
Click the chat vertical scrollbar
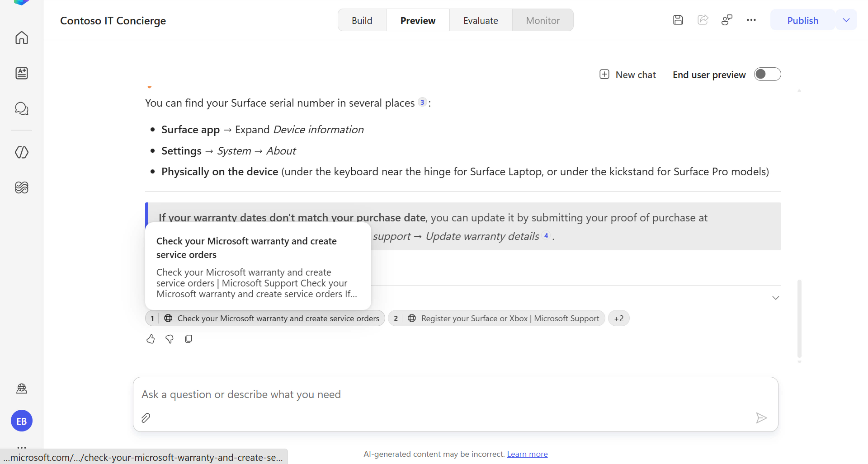coord(799,319)
